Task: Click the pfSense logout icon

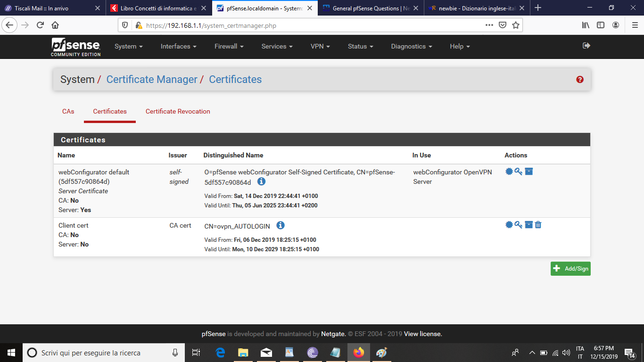Action: pos(586,46)
